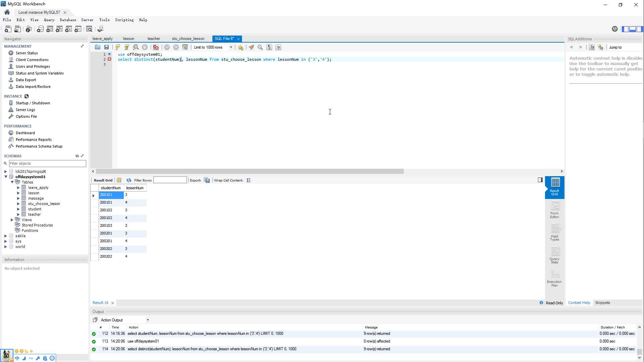
Task: Expand the lck2017springsplit schema
Action: [6, 171]
